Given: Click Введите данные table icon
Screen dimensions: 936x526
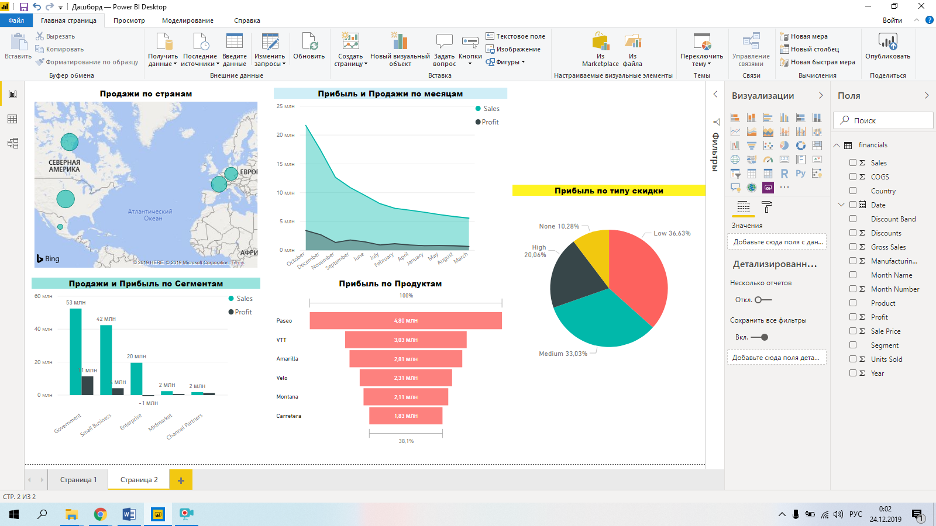Looking at the screenshot, I should [x=234, y=42].
